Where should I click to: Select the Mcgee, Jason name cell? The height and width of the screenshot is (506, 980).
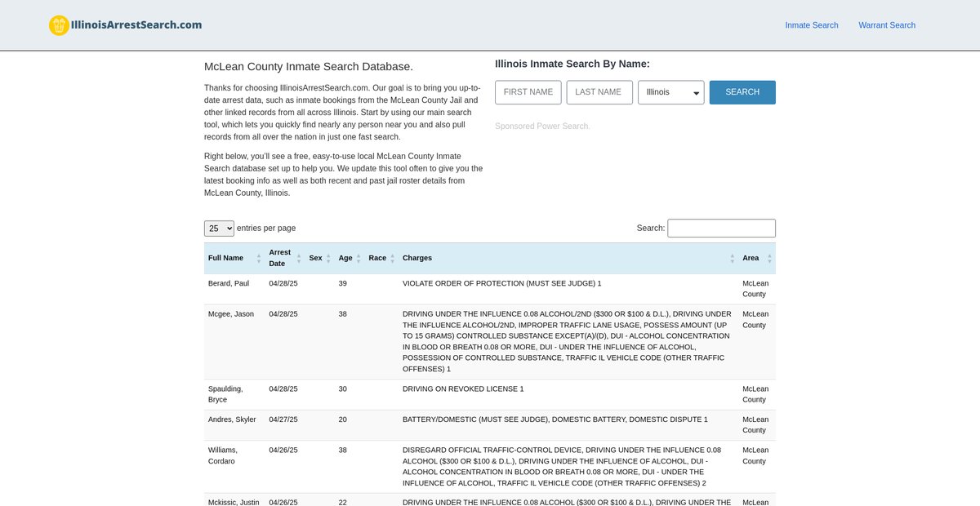[x=231, y=314]
